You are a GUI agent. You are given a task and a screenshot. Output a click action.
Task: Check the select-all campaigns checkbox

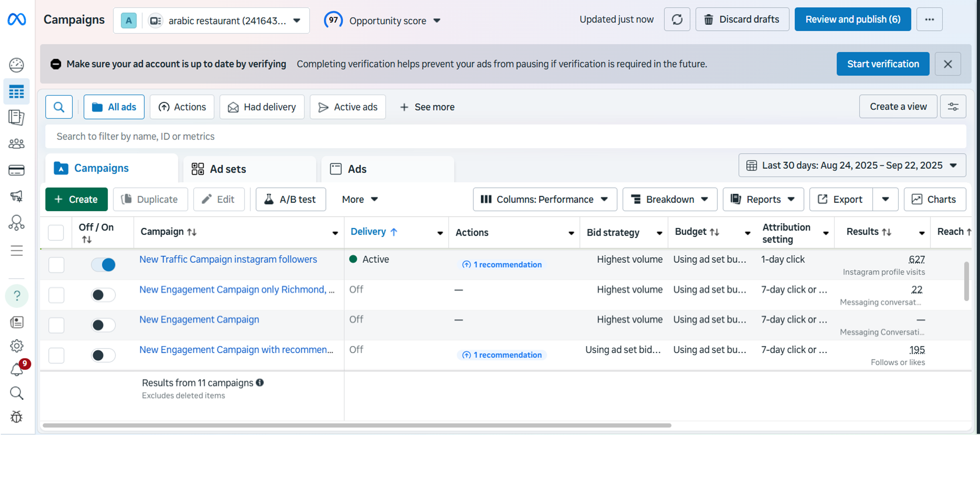[56, 232]
